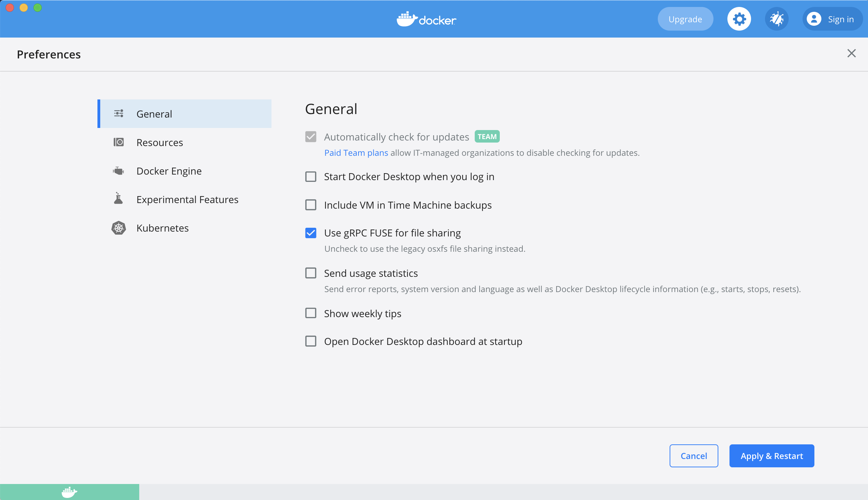The height and width of the screenshot is (500, 868).
Task: Click the Kubernetes wheel icon in the sidebar
Action: (119, 228)
